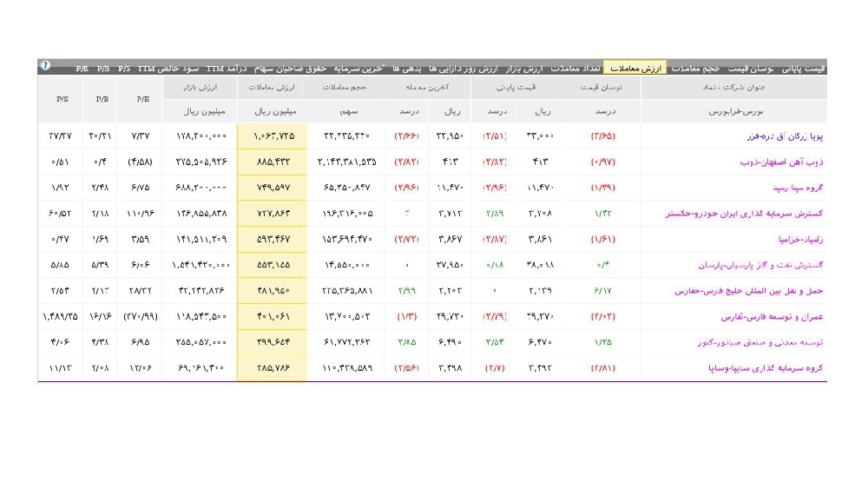The height and width of the screenshot is (489, 868).
Task: Select the P/S tab in top bar
Action: 124,68
